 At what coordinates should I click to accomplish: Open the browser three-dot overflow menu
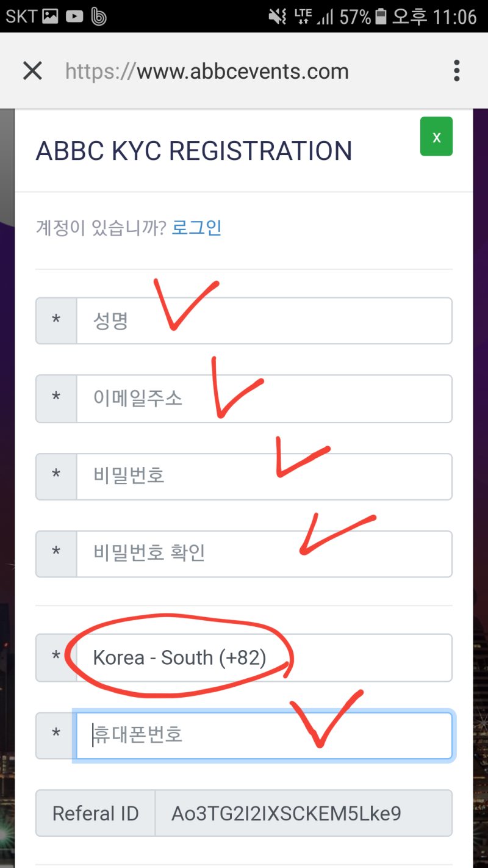click(456, 70)
